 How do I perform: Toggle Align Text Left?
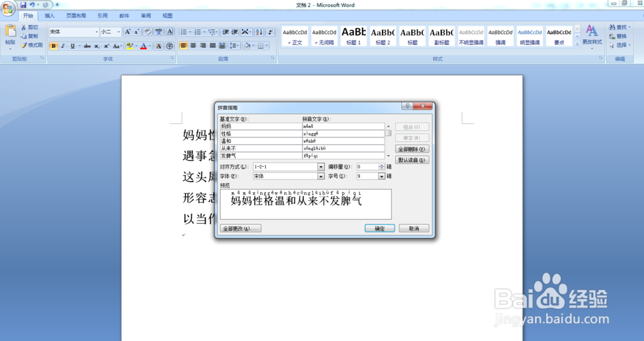(184, 46)
